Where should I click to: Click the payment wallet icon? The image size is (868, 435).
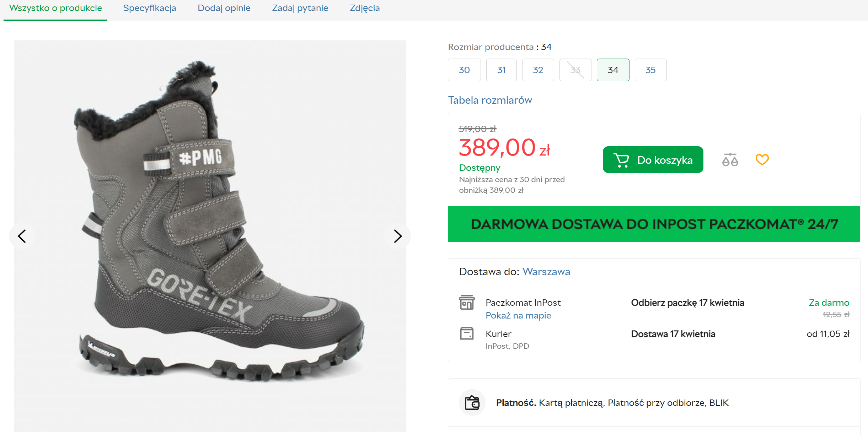(x=472, y=403)
